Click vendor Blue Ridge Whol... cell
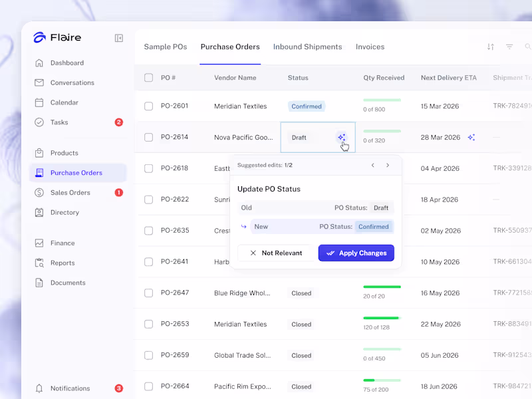Screen dimensions: 532x399 [x=242, y=293]
